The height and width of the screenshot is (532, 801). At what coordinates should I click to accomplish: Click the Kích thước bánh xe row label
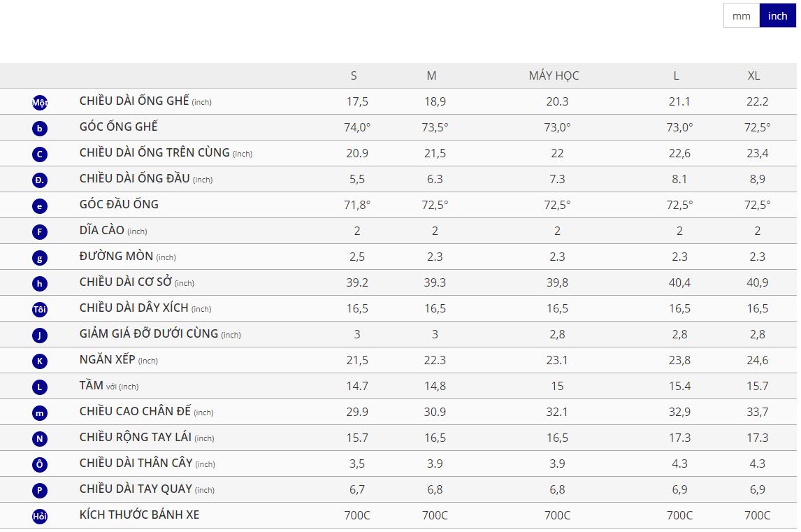[139, 515]
